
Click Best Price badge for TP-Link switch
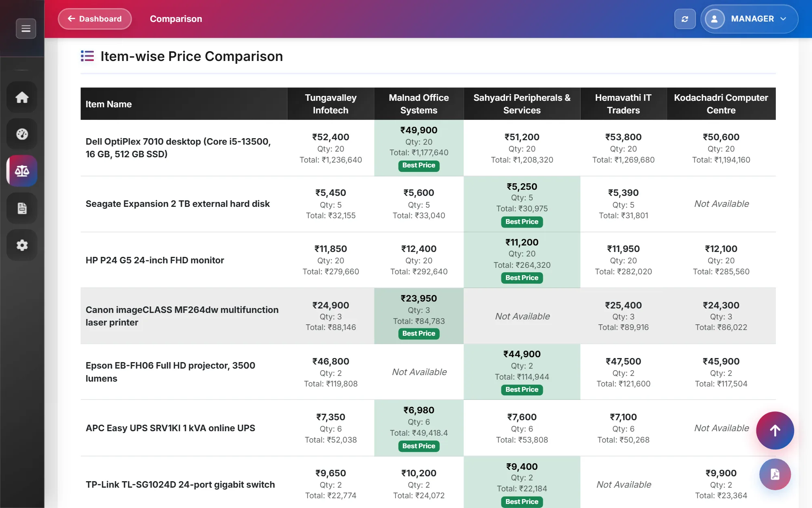click(x=522, y=502)
